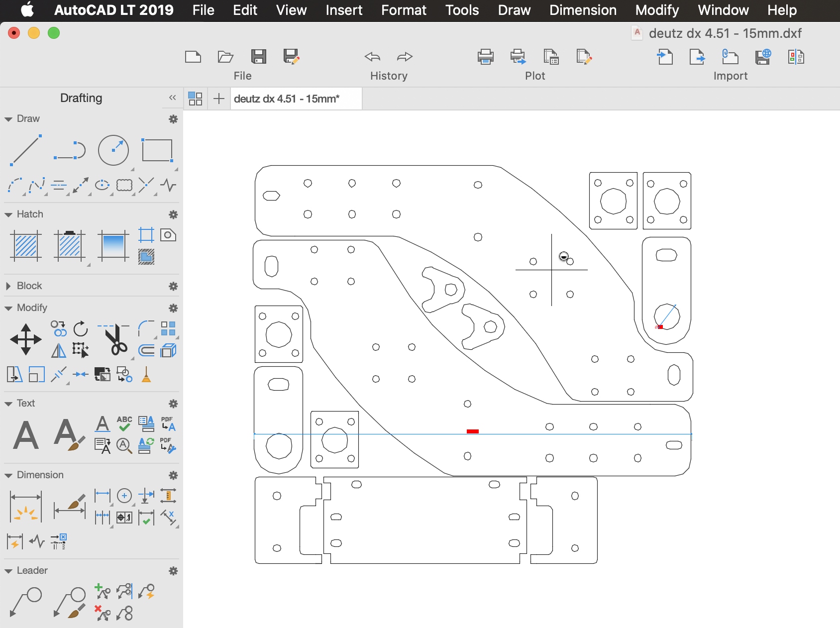
Task: Click the red grip on horizontal line
Action: point(473,431)
